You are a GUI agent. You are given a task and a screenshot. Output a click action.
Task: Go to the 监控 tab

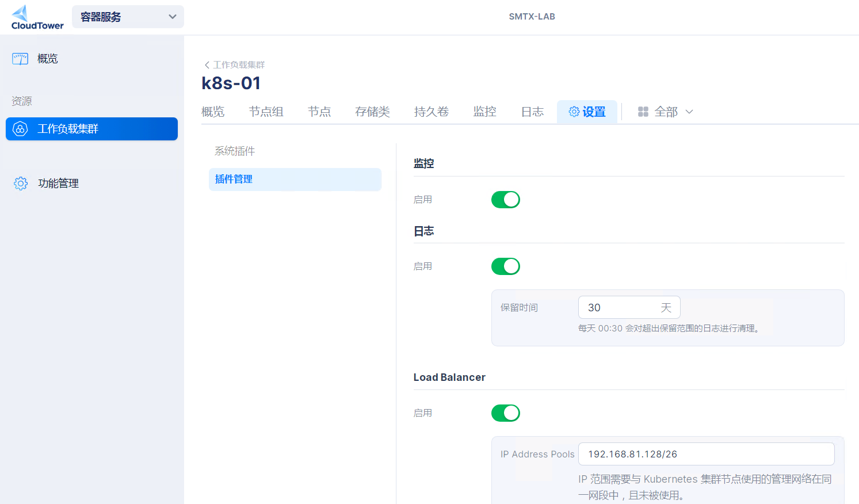tap(485, 112)
